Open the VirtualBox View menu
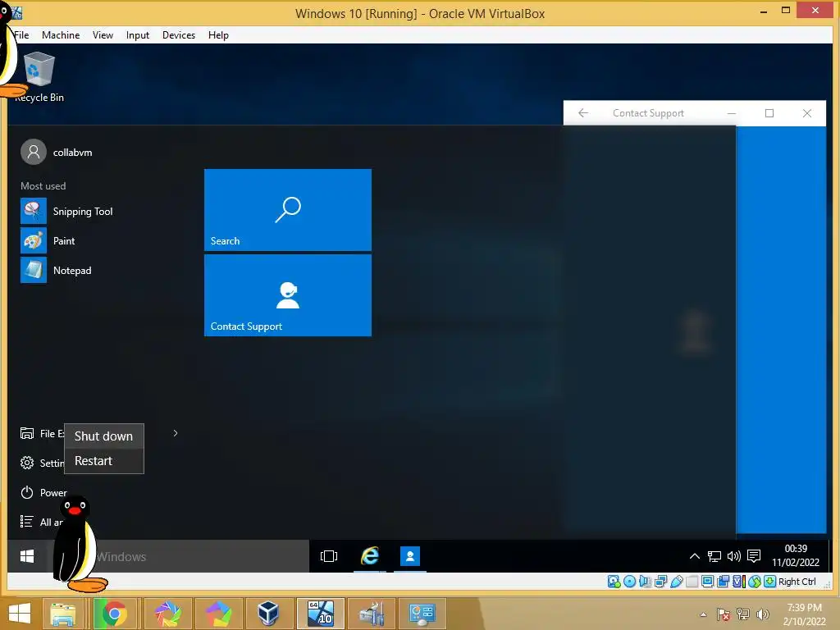This screenshot has width=840, height=630. (103, 34)
